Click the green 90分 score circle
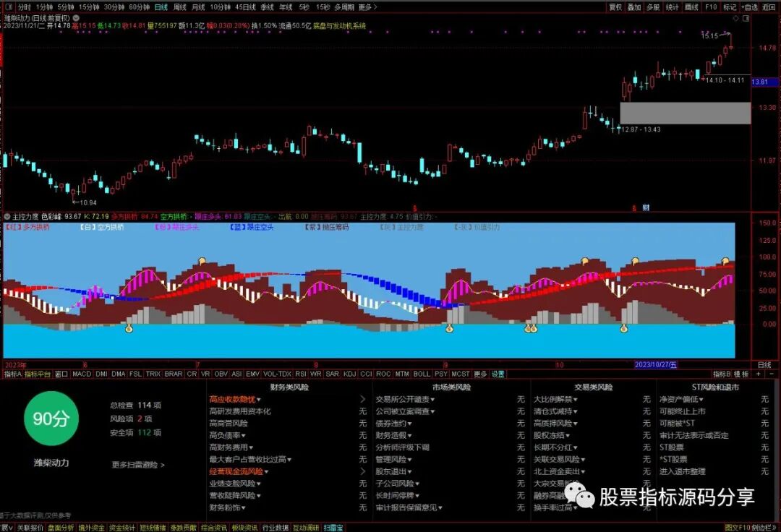Screen dimensions: 781x532 point(51,419)
